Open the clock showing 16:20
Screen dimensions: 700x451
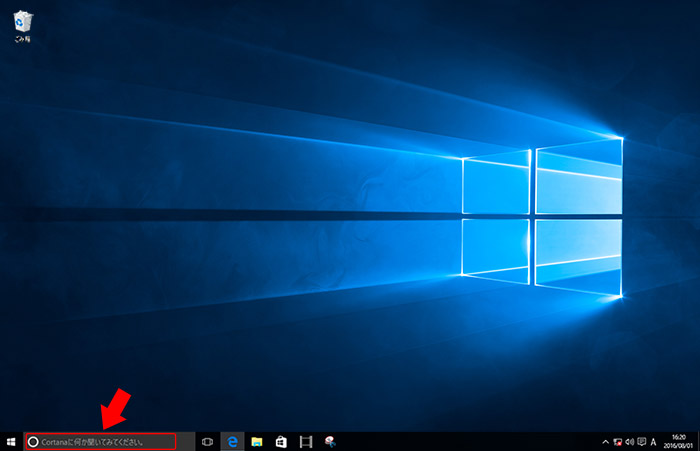click(x=679, y=442)
